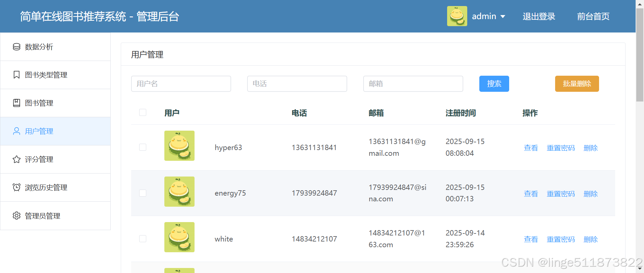Click phone number 14834212107
Image resolution: width=644 pixels, height=273 pixels.
314,239
